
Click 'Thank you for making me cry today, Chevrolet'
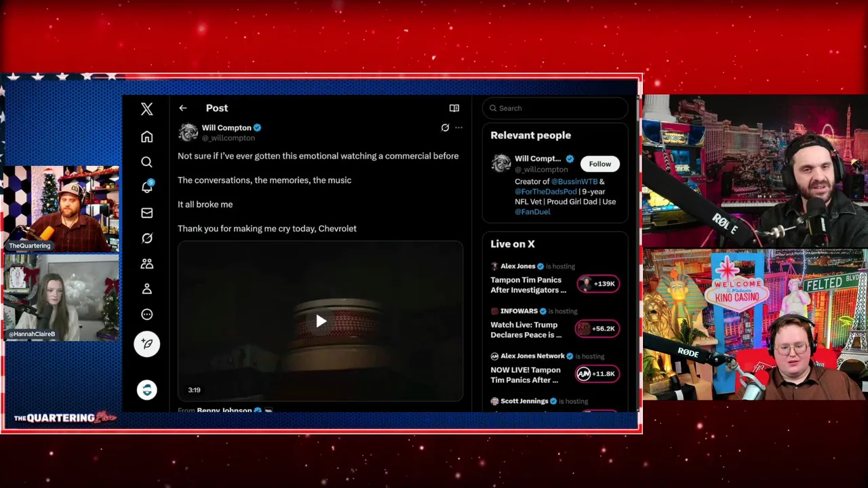[x=267, y=228]
